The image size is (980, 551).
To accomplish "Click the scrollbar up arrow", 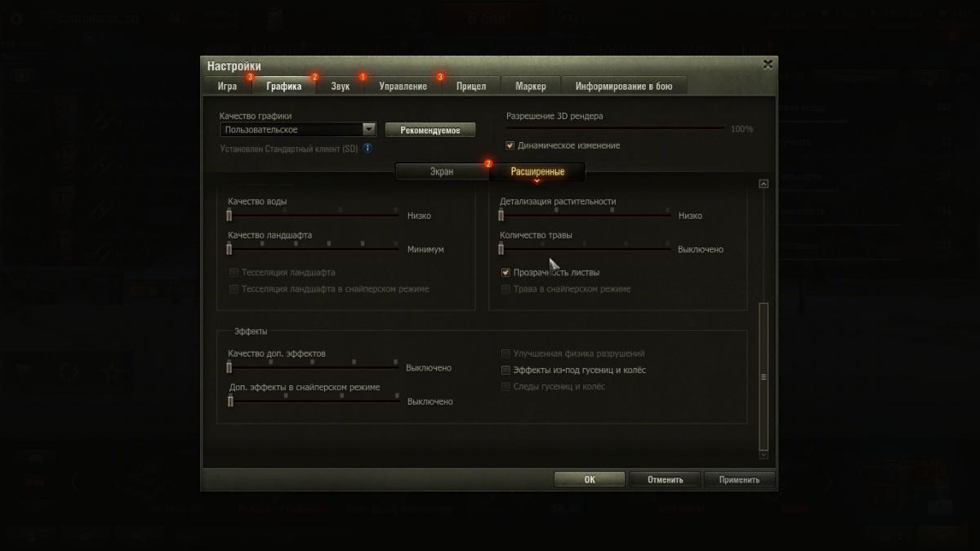I will (x=764, y=184).
